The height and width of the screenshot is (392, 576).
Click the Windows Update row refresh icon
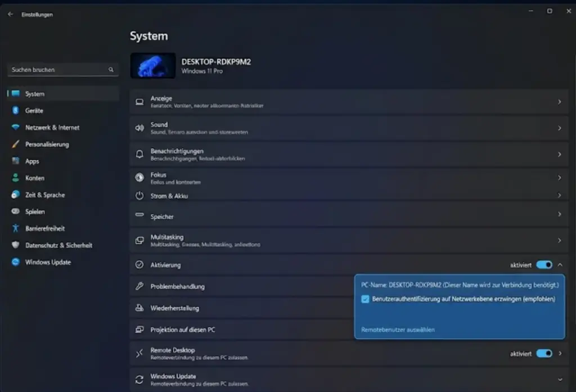(x=139, y=380)
